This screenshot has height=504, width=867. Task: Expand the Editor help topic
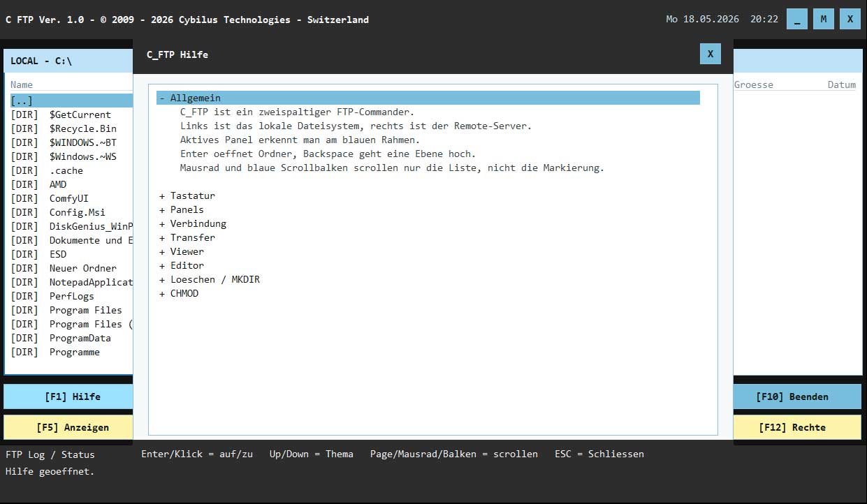(x=182, y=265)
